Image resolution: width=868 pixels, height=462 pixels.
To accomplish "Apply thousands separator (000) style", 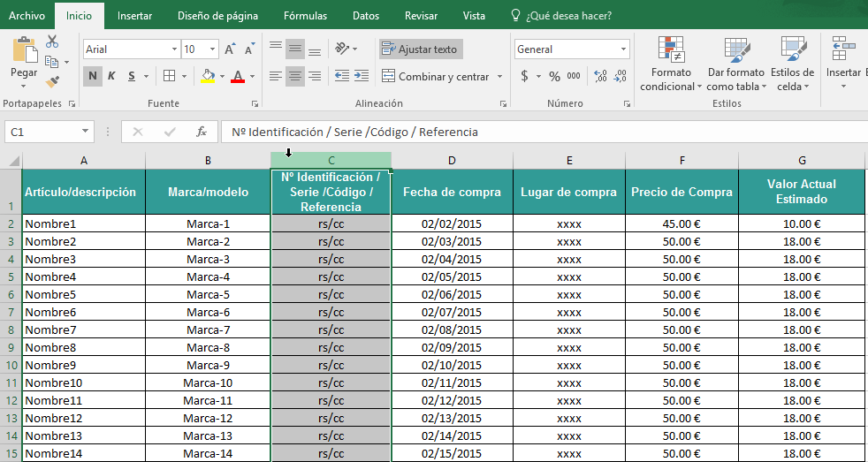I will coord(574,76).
